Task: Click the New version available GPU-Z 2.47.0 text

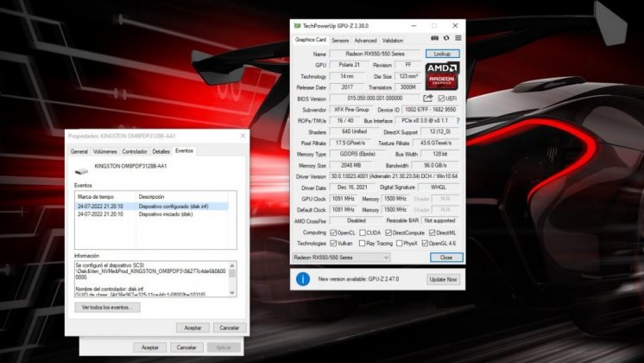Action: pyautogui.click(x=358, y=279)
